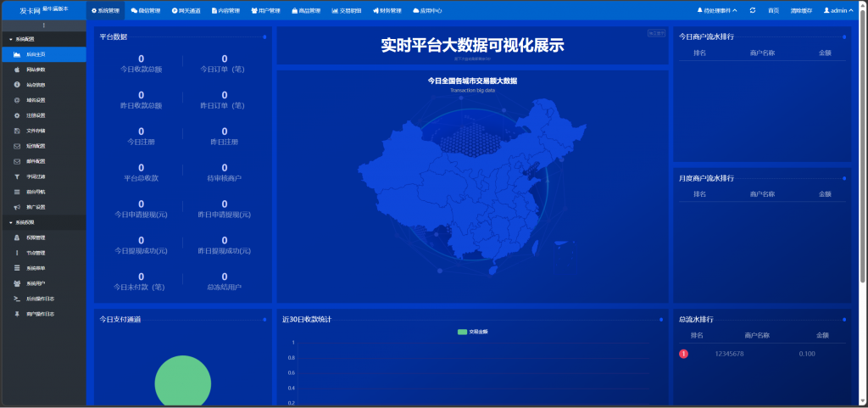Toggle sidebar with three-dot handle
Screen dimensions: 868x408
(x=43, y=25)
